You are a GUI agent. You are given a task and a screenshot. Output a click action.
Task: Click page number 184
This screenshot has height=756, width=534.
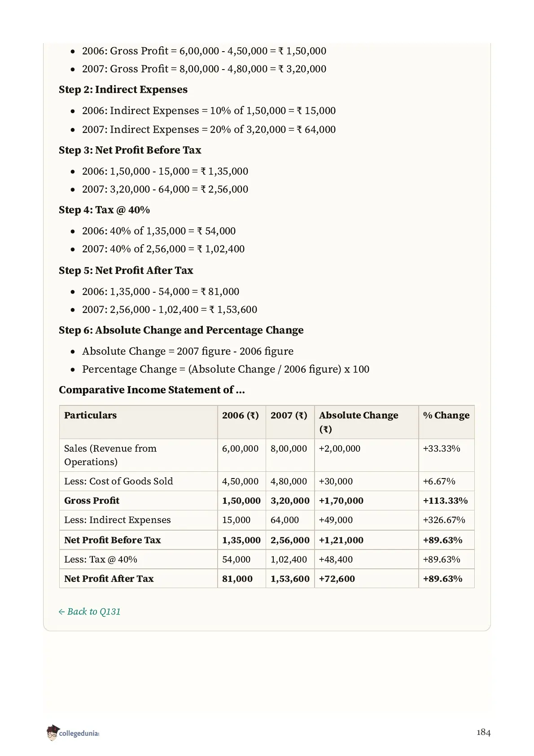[483, 733]
